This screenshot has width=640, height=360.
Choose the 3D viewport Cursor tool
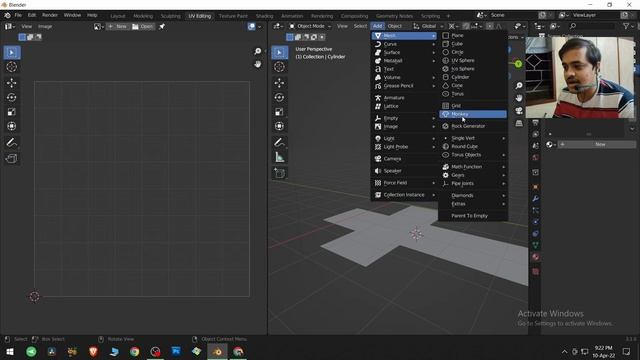pos(280,67)
